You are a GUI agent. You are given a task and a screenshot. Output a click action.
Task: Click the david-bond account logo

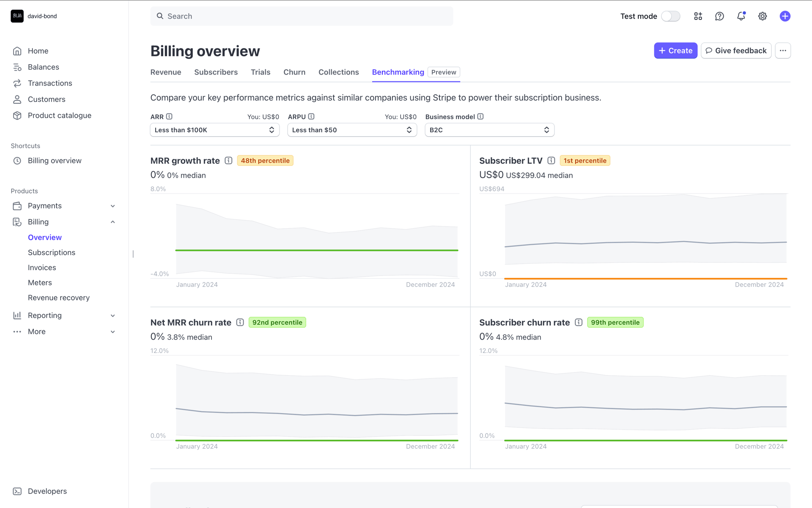(17, 16)
